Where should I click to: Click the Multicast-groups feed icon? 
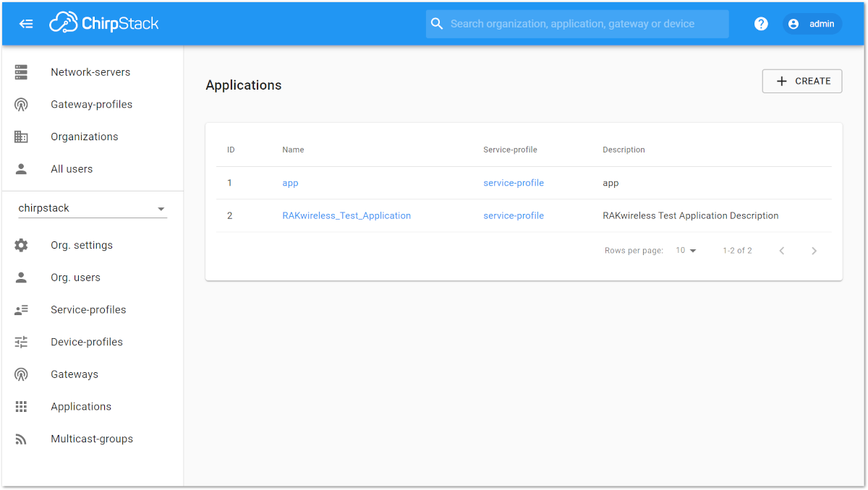pyautogui.click(x=21, y=439)
